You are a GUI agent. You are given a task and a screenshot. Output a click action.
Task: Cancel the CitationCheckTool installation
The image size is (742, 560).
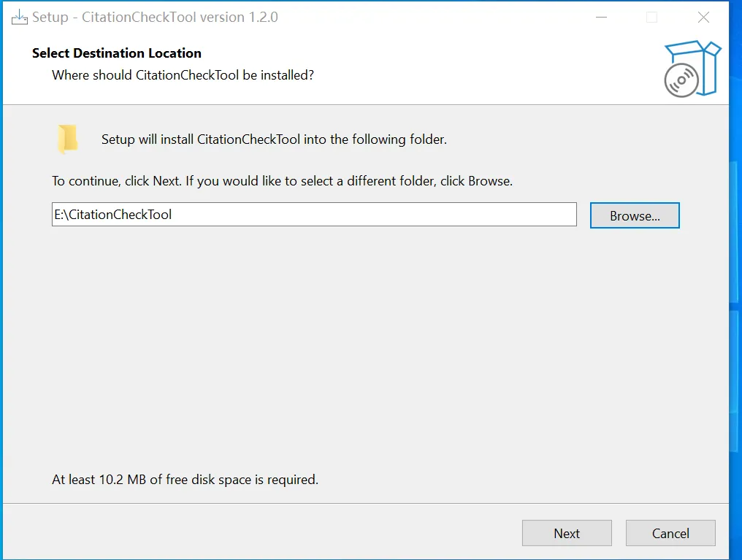click(670, 533)
